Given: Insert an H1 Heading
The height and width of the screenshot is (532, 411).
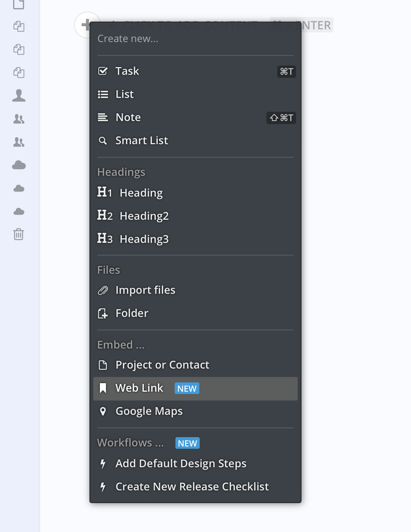Looking at the screenshot, I should click(x=195, y=192).
